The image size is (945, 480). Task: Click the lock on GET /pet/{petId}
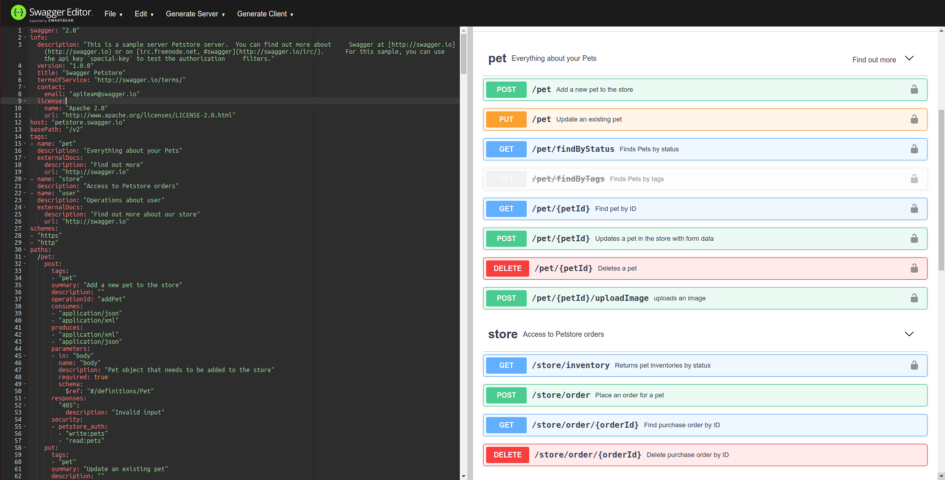click(914, 209)
